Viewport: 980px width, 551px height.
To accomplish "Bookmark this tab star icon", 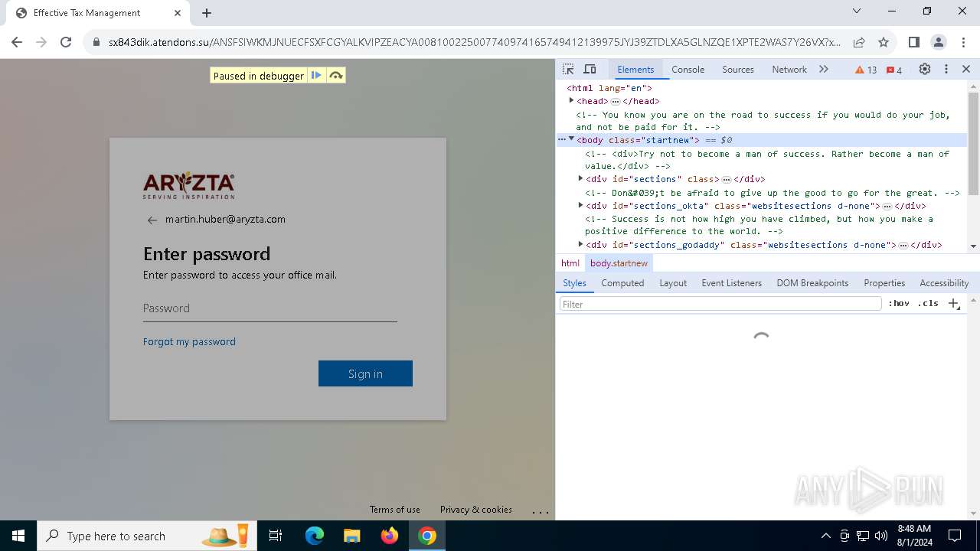I will click(x=884, y=42).
